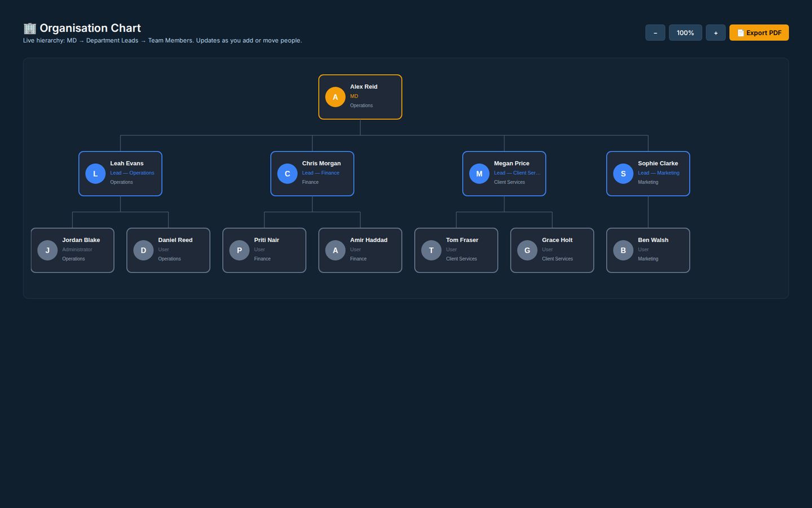The width and height of the screenshot is (812, 508).
Task: Click the name Tom Fraser
Action: [x=462, y=240]
